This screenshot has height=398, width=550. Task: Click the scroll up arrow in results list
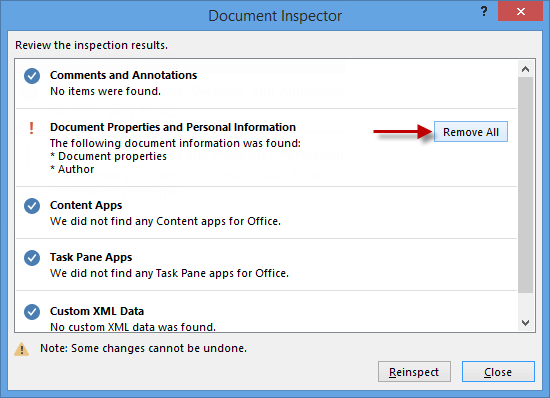coord(525,69)
